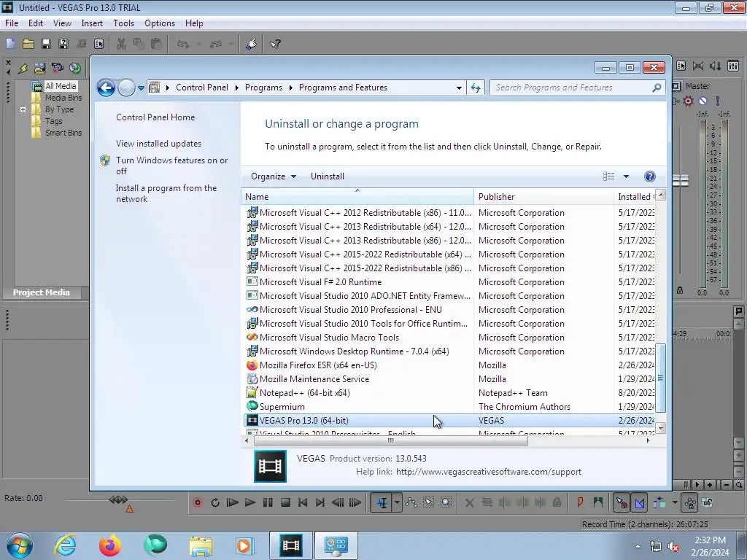Adjust playback Rate slider
The width and height of the screenshot is (747, 560).
(118, 499)
